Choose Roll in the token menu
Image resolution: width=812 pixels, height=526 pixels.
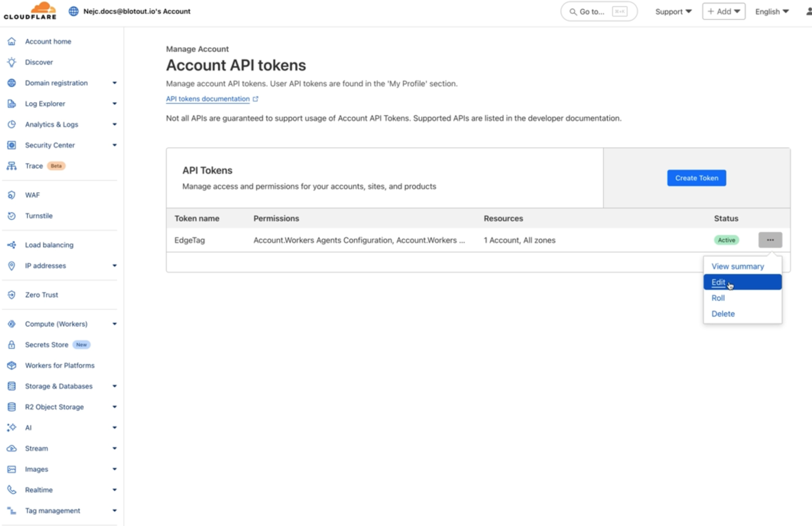(x=718, y=298)
